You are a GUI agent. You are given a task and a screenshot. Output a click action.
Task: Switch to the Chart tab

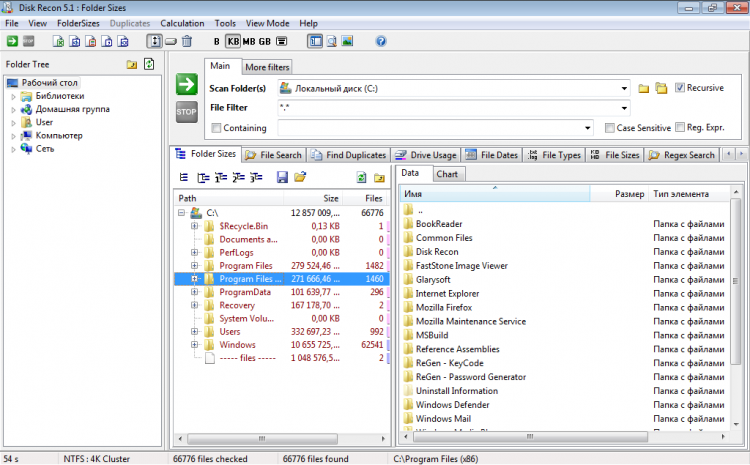[447, 174]
